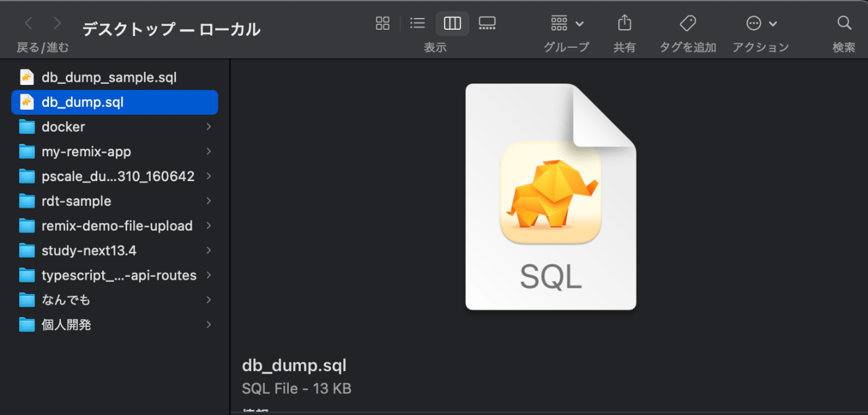
Task: Select db_dump_sample.sql file icon
Action: [27, 77]
